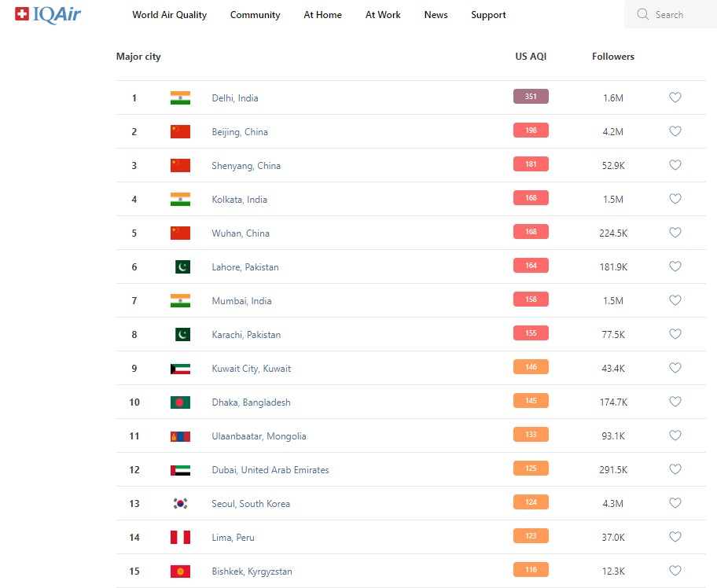Image resolution: width=717 pixels, height=588 pixels.
Task: Click the IQAir logo
Action: 47,14
